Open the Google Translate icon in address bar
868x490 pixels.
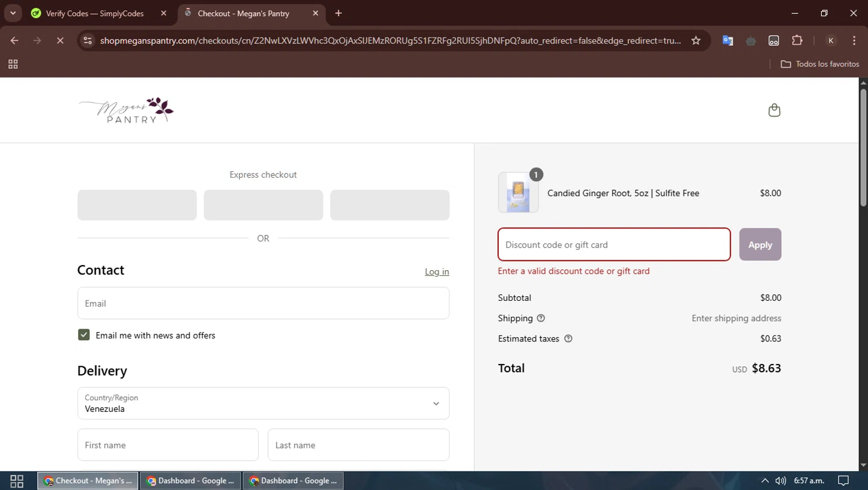tap(728, 40)
